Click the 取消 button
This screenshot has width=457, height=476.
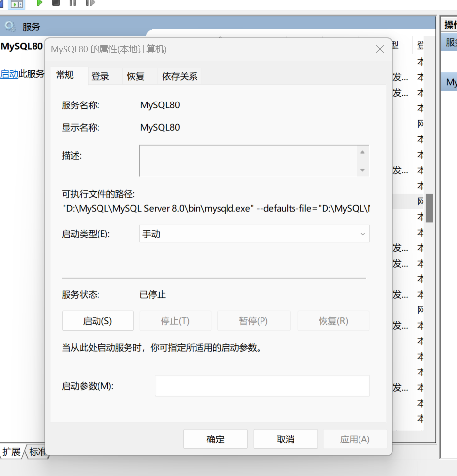point(286,439)
